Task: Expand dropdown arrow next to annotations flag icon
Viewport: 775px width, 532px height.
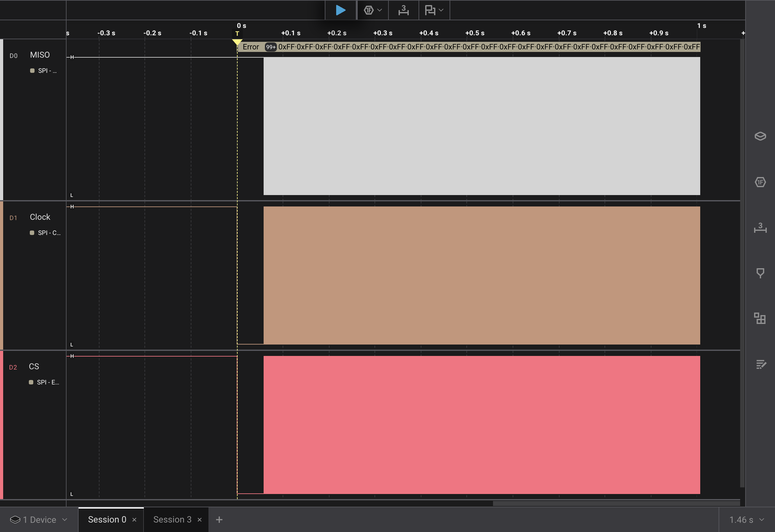Action: coord(441,10)
